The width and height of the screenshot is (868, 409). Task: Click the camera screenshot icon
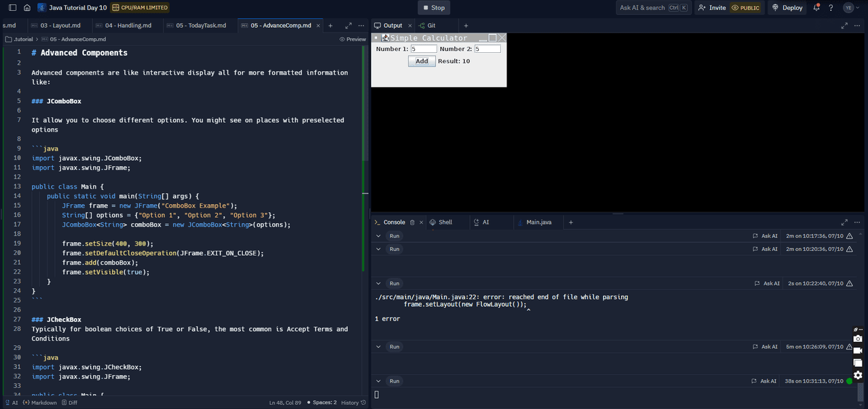[x=858, y=338]
